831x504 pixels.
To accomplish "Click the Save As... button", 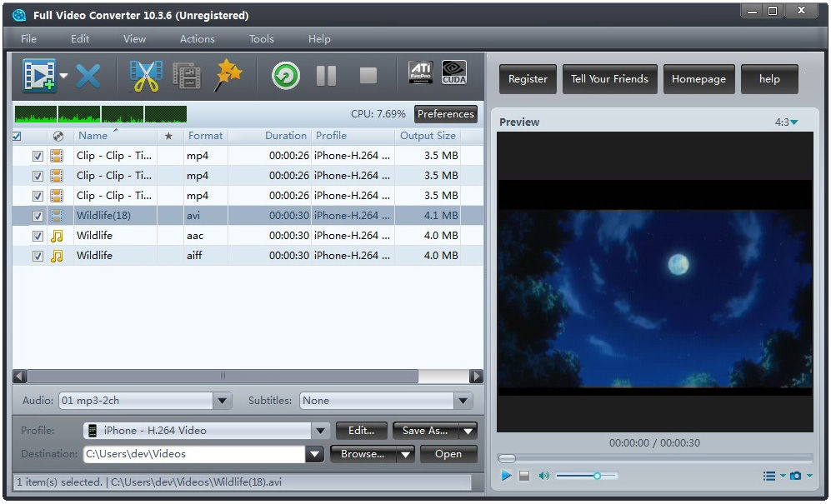I will [426, 431].
